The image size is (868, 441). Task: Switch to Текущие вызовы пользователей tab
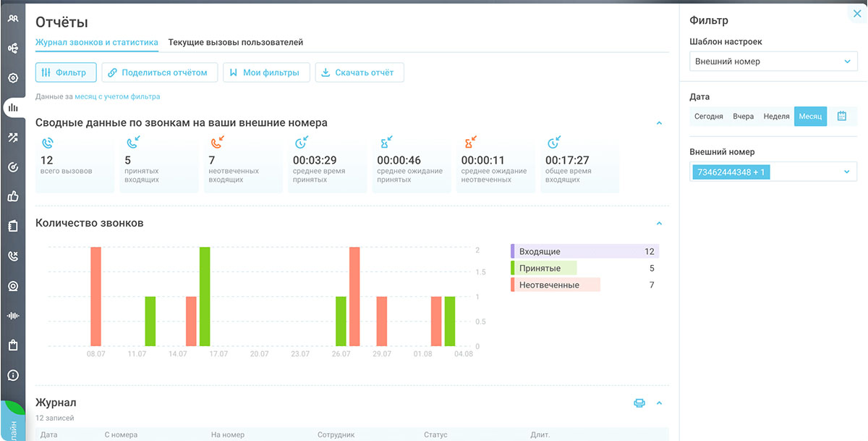236,43
